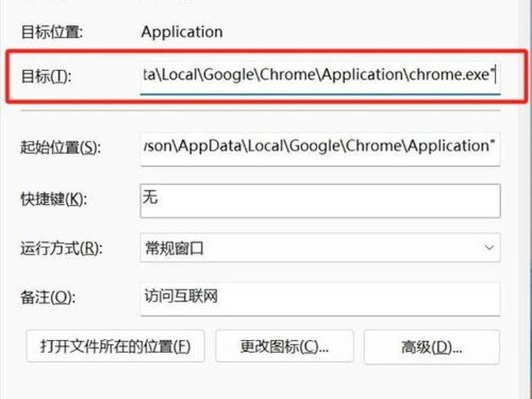Click the 备注(O): label
Viewport: 532px width, 399px height.
pyautogui.click(x=47, y=297)
